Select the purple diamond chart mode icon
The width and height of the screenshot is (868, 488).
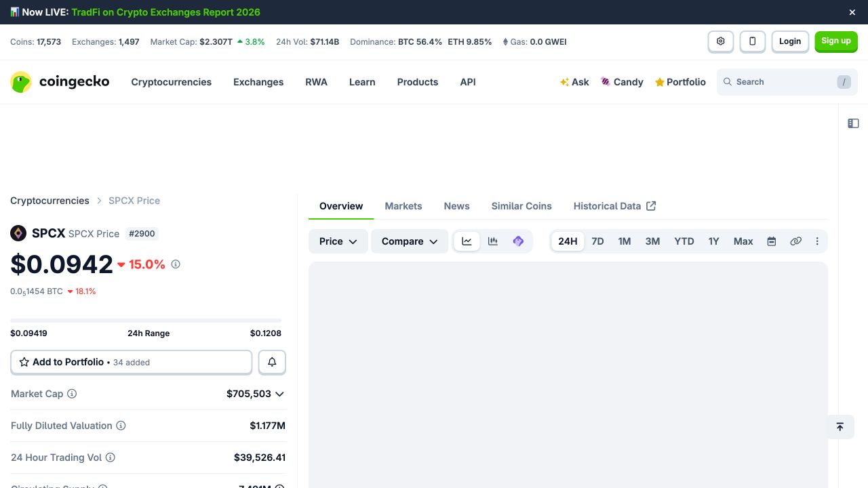(518, 241)
